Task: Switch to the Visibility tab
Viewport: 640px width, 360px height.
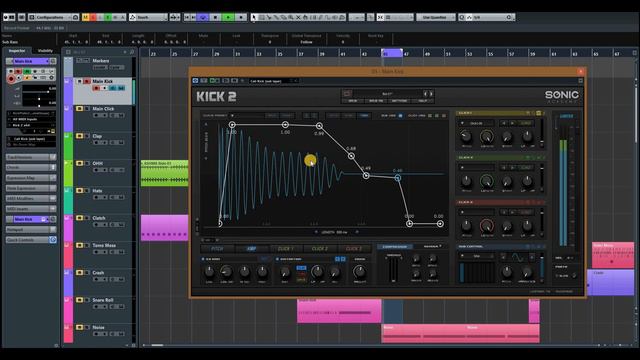Action: 45,51
